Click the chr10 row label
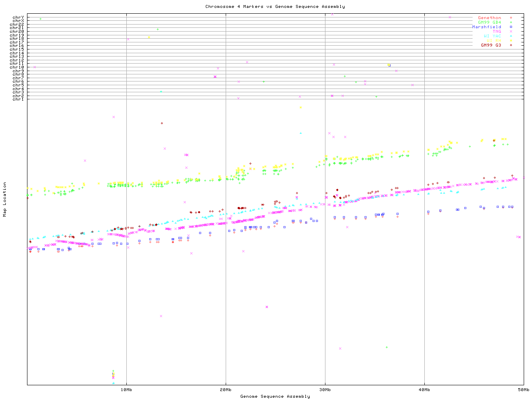 click(17, 67)
